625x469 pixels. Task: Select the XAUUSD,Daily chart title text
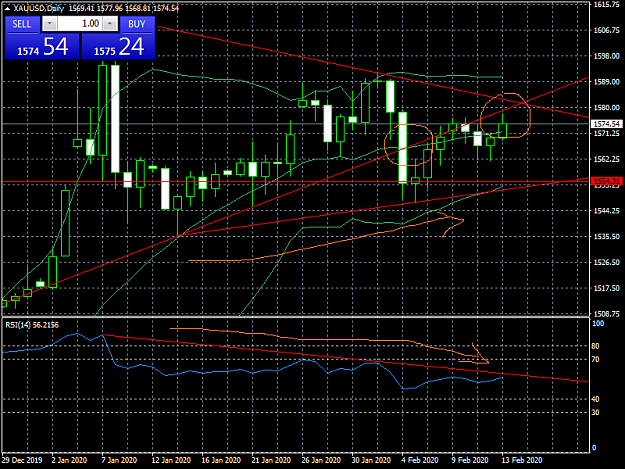coord(39,8)
